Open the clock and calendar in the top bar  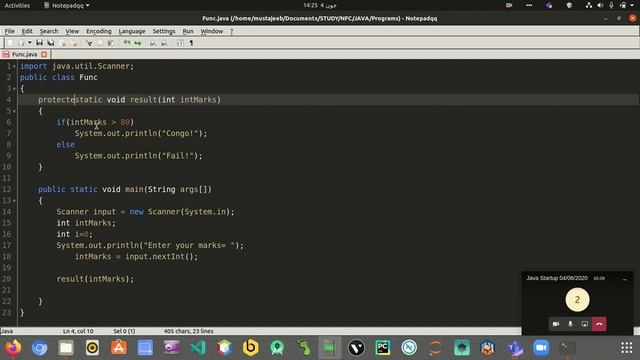click(x=320, y=5)
